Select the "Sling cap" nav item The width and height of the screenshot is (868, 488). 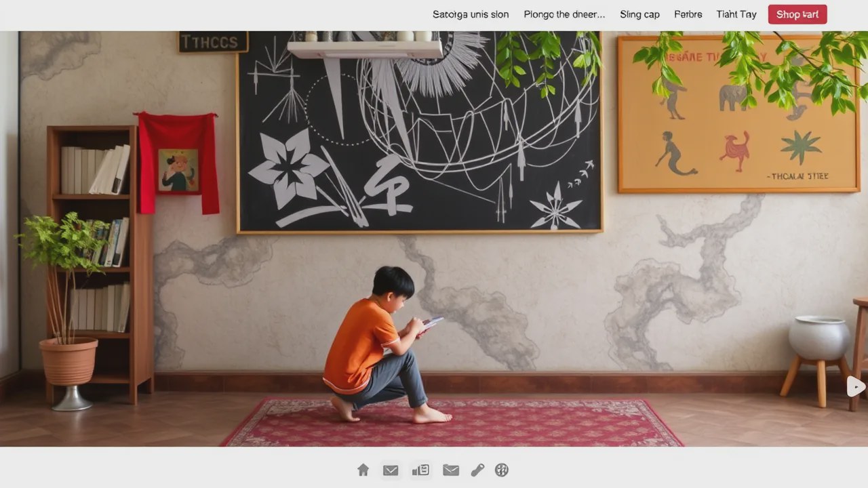[639, 14]
